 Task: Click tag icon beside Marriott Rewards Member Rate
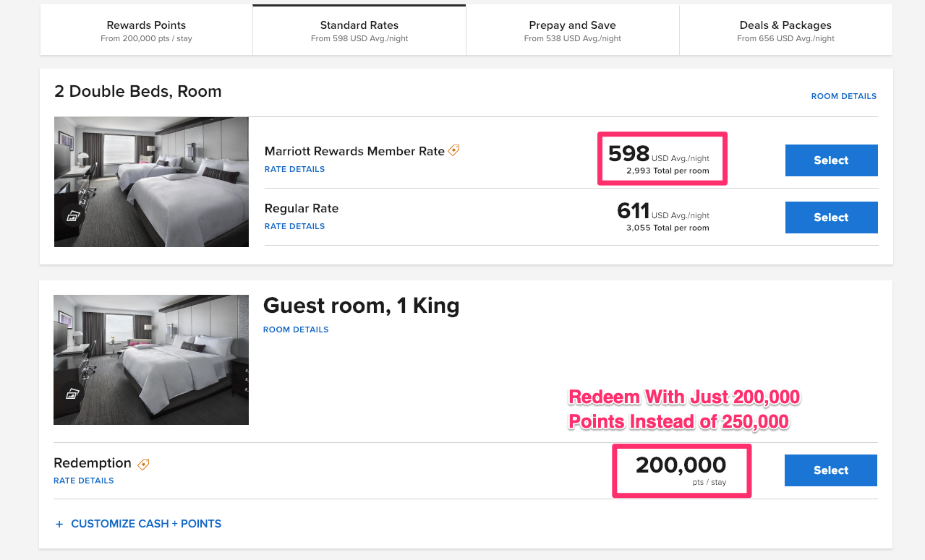point(453,150)
